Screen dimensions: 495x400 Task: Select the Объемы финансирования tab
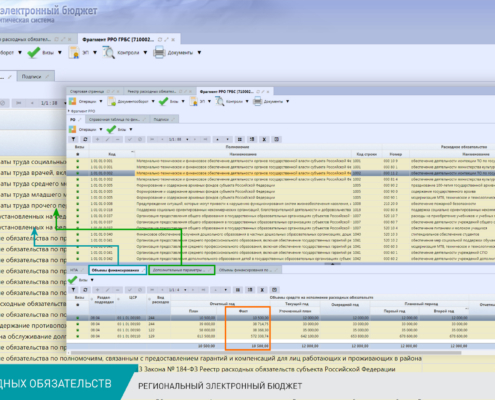[x=115, y=270]
